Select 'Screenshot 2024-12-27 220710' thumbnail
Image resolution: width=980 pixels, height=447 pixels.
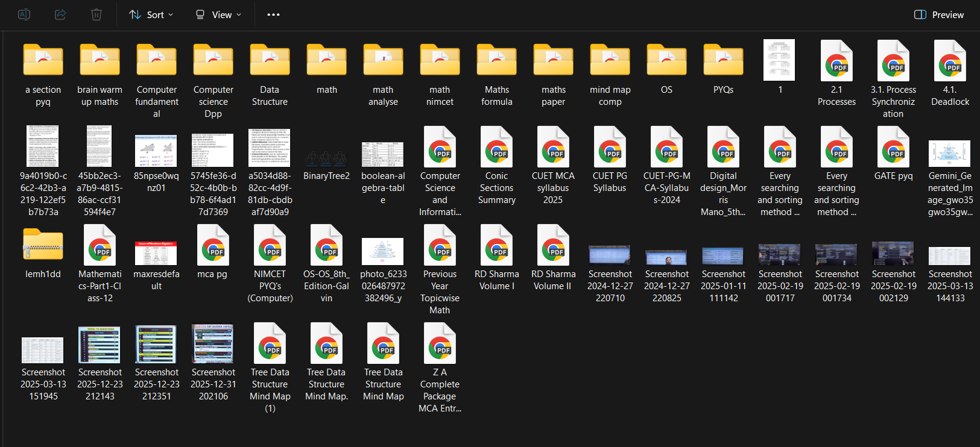tap(610, 255)
